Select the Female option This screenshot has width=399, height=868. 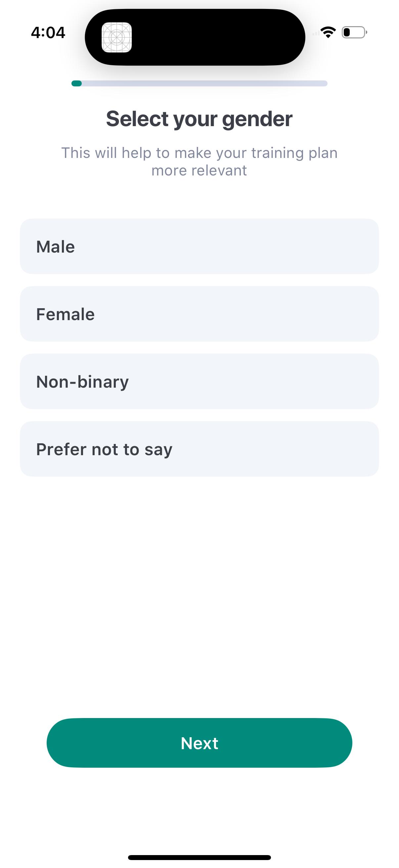point(199,314)
